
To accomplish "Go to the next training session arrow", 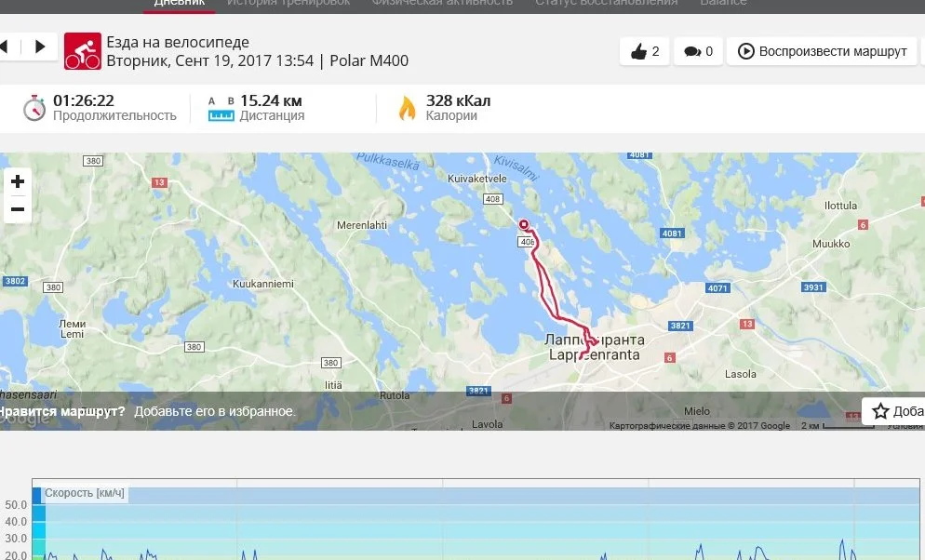I will click(40, 47).
